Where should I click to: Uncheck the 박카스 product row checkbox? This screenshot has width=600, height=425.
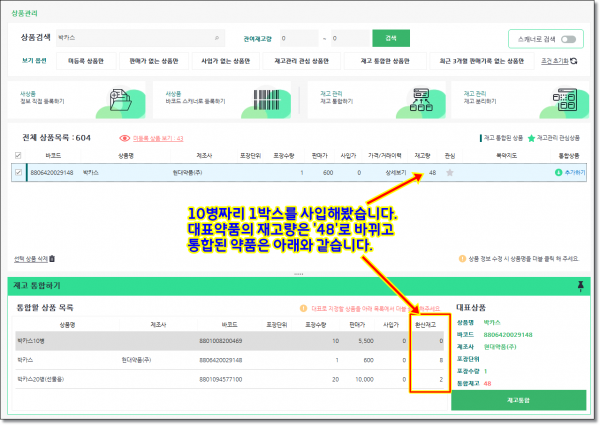coord(17,172)
